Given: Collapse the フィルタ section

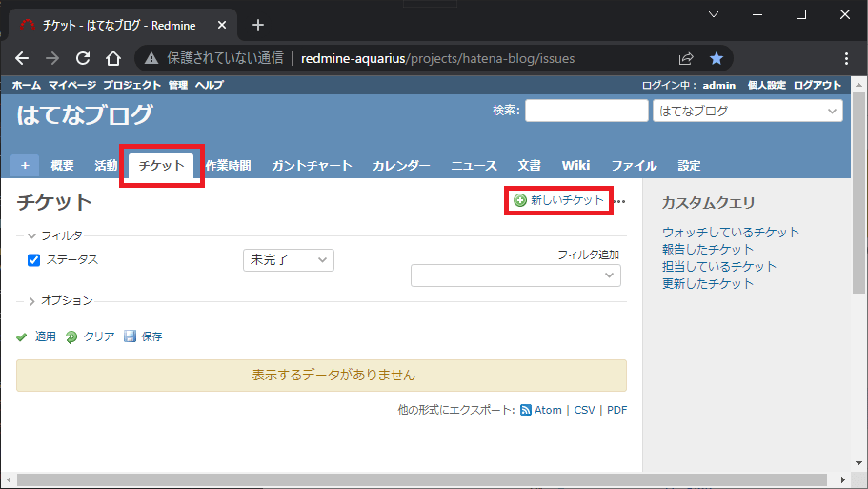Looking at the screenshot, I should click(x=55, y=235).
